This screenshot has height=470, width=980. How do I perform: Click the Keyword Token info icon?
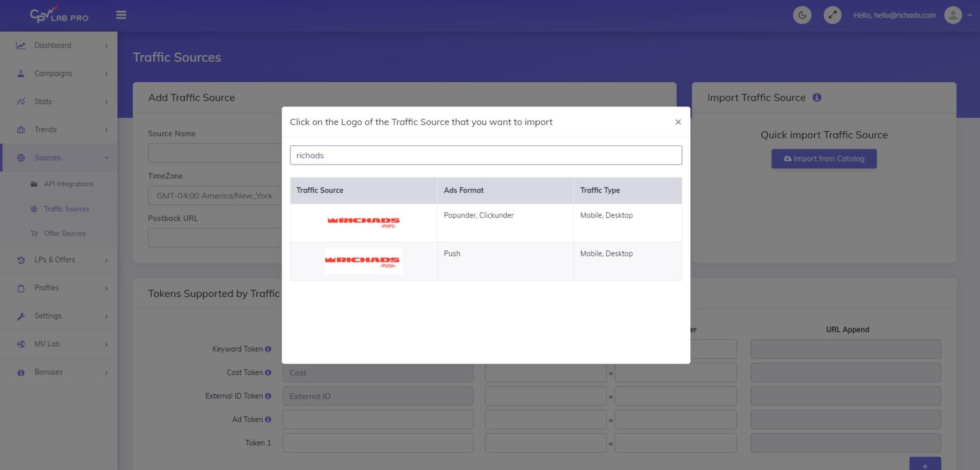(x=267, y=349)
